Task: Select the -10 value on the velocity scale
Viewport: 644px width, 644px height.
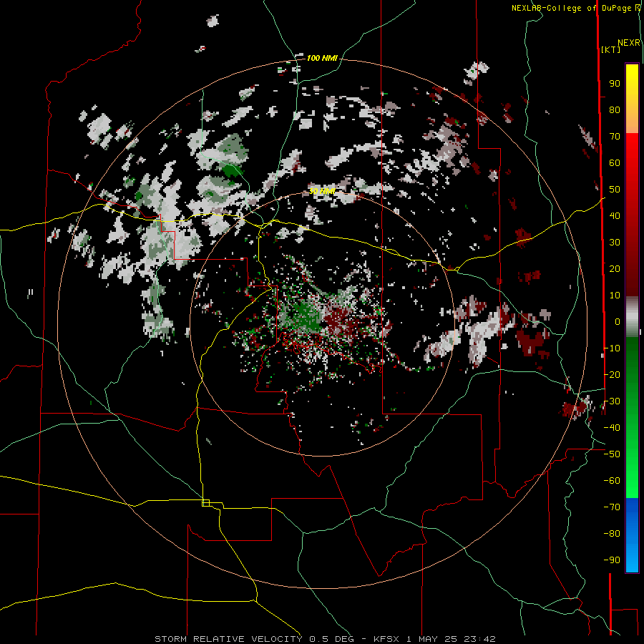Action: click(612, 348)
